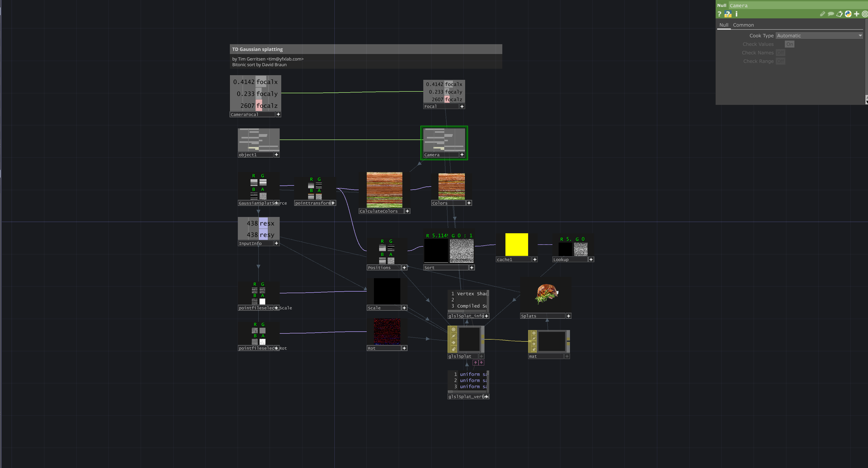Click the copy parameters clipboard icon

coord(839,14)
